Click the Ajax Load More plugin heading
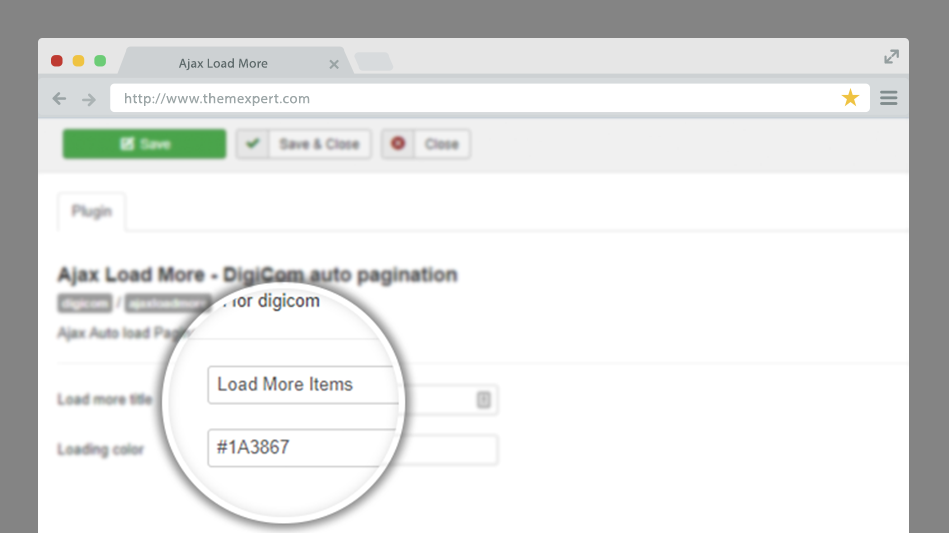The image size is (949, 533). coord(258,275)
